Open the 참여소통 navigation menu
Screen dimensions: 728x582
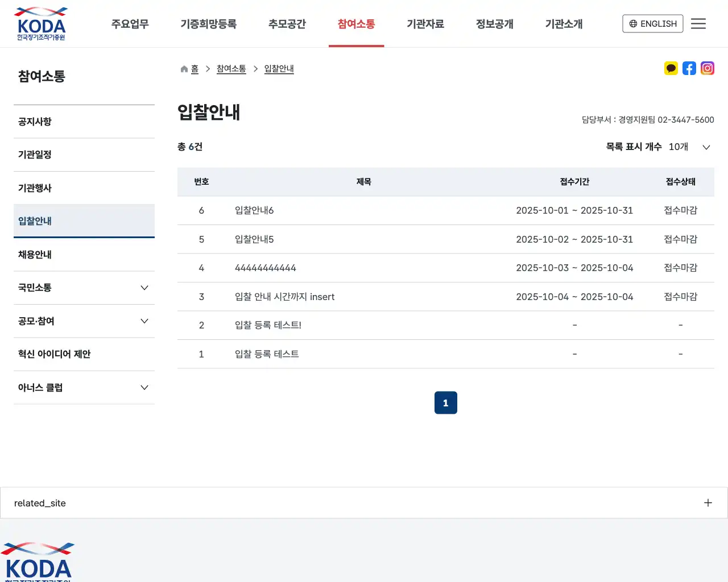click(x=356, y=23)
